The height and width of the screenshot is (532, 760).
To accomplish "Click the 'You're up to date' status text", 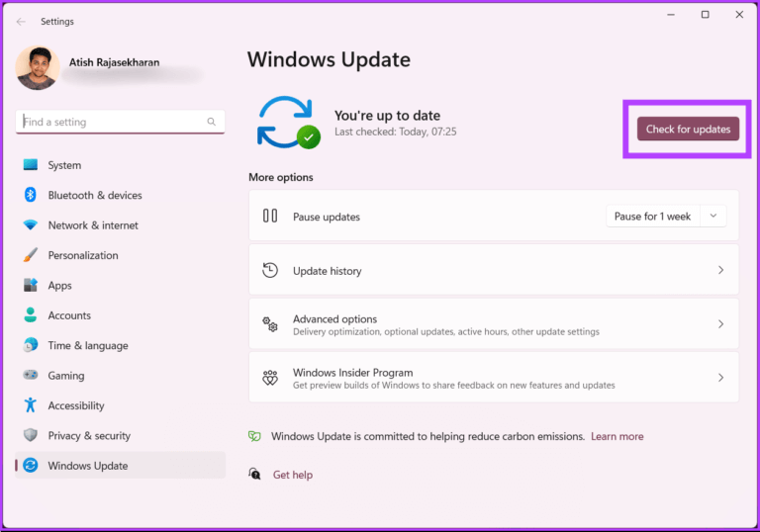I will 387,116.
